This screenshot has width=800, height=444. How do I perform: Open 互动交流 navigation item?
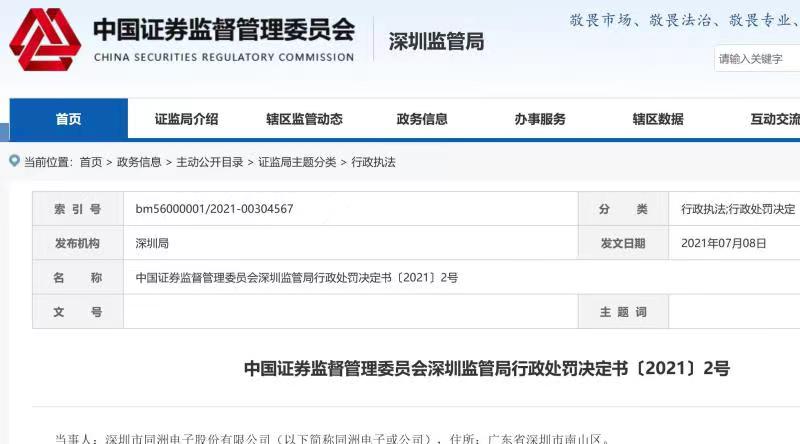click(774, 119)
